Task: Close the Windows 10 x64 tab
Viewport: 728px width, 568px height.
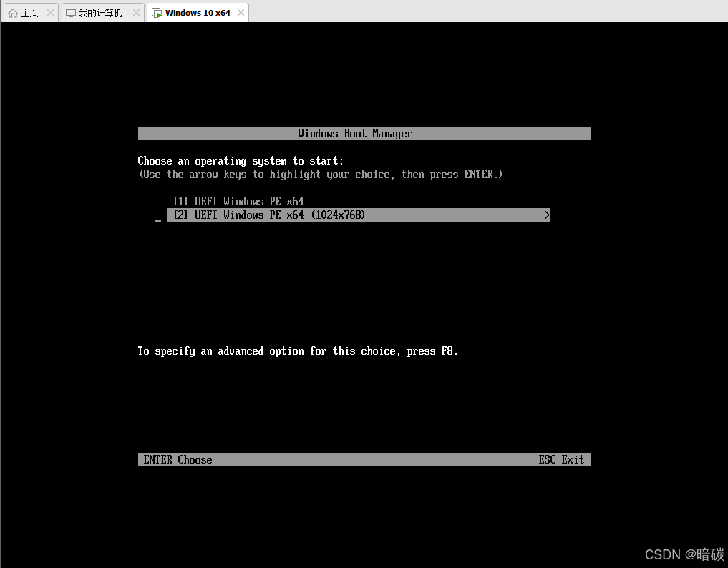Action: (x=241, y=13)
